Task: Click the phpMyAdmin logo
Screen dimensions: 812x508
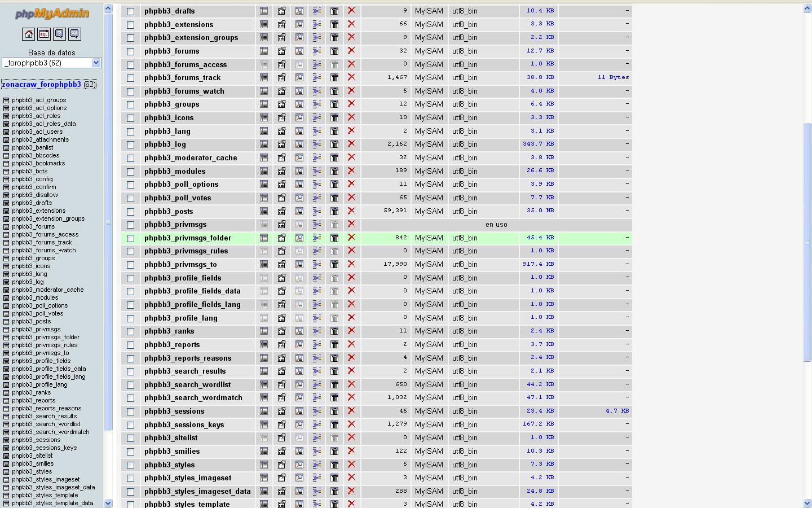Action: pyautogui.click(x=52, y=14)
